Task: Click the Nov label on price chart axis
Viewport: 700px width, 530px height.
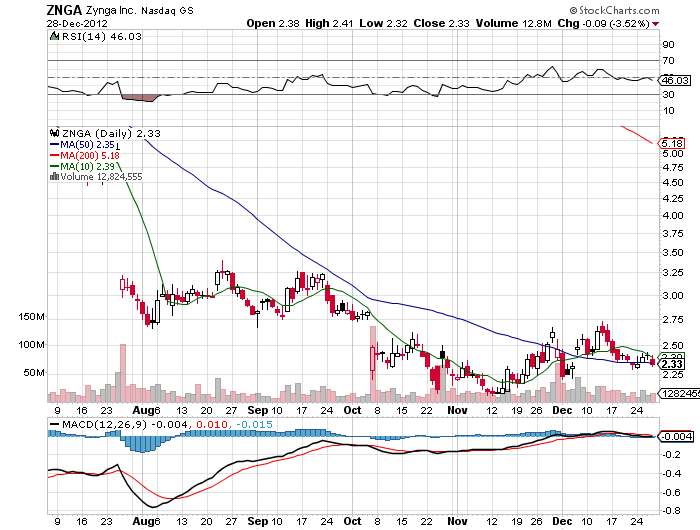Action: (x=457, y=410)
